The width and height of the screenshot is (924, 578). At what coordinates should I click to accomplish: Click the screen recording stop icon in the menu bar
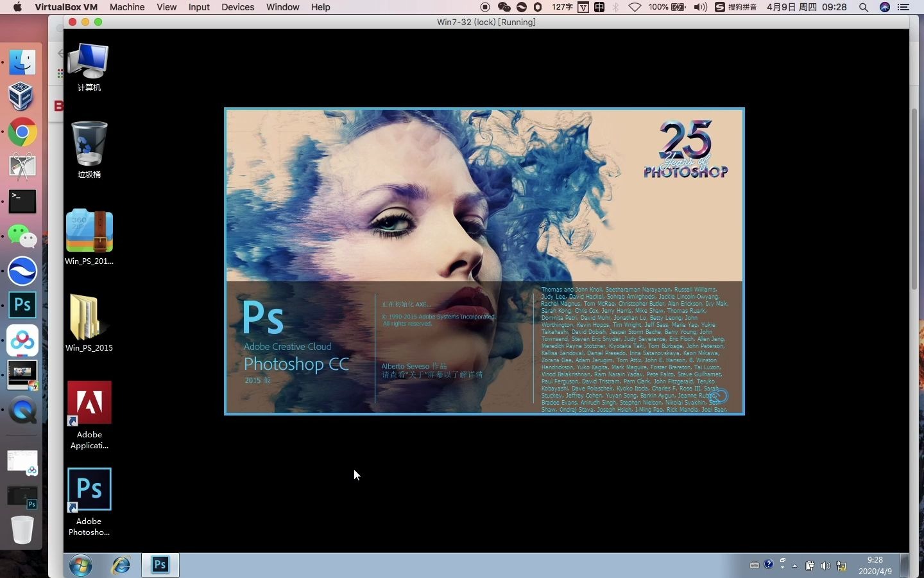coord(485,7)
